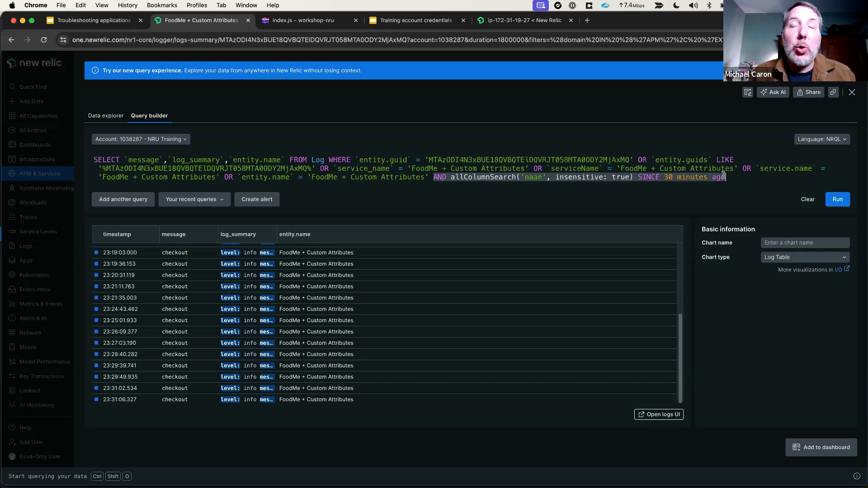The width and height of the screenshot is (868, 488).
Task: Open the AI Monitoring section
Action: 36,405
